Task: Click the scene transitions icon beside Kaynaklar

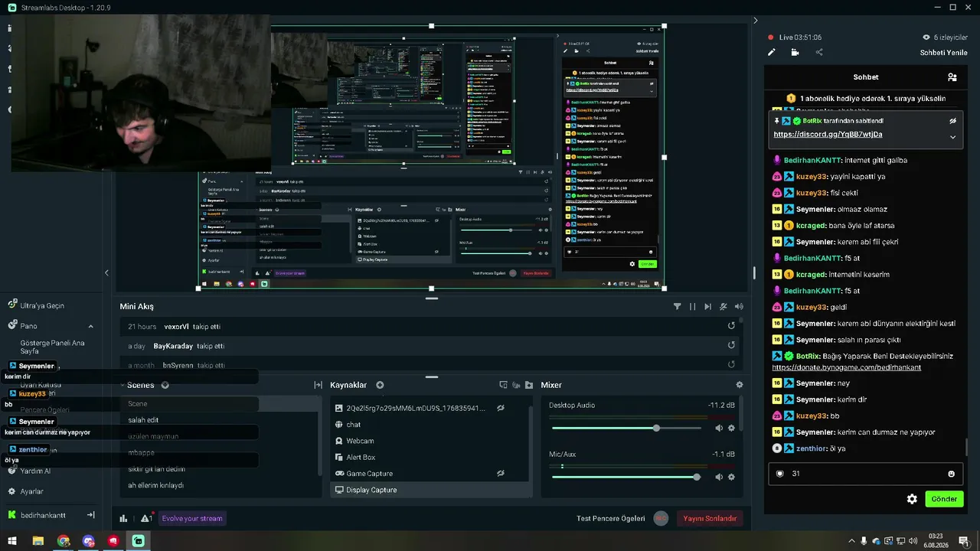Action: pos(318,385)
